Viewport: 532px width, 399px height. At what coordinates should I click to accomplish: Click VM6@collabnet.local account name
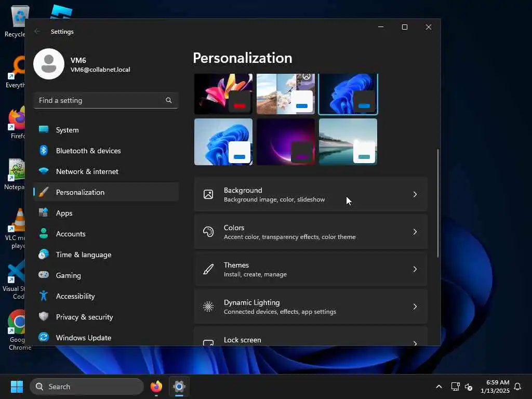click(x=100, y=70)
